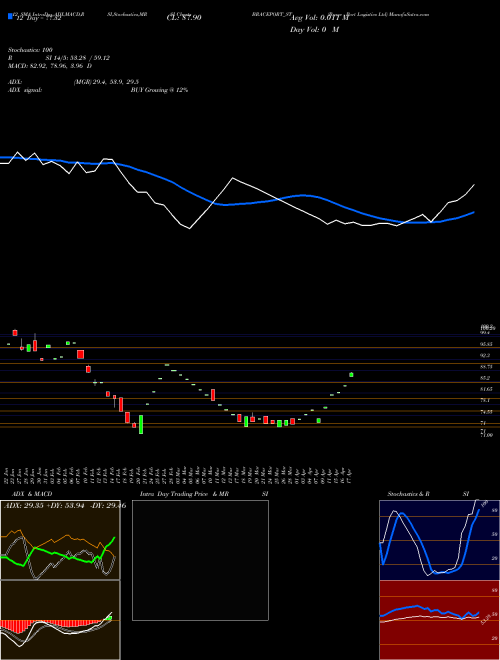500x660 pixels.
Task: Click the Intra Day Trading Price & MR title
Action: pyautogui.click(x=184, y=494)
